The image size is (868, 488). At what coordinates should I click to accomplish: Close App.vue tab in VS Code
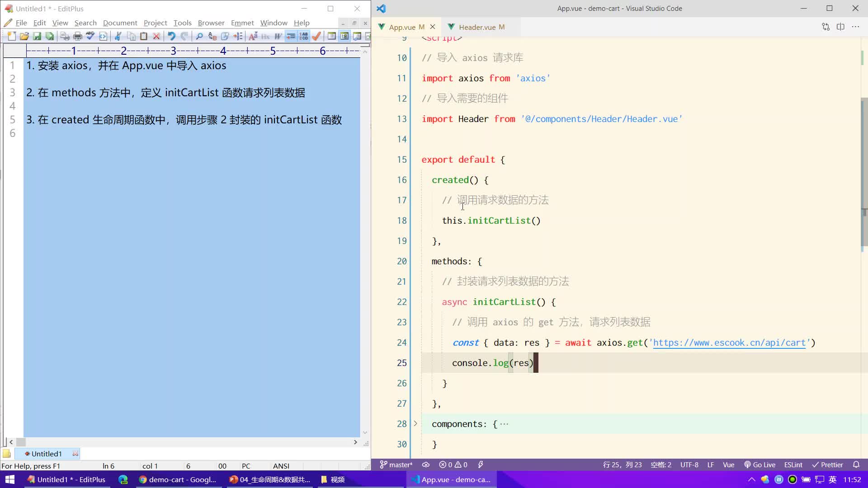[x=433, y=27]
